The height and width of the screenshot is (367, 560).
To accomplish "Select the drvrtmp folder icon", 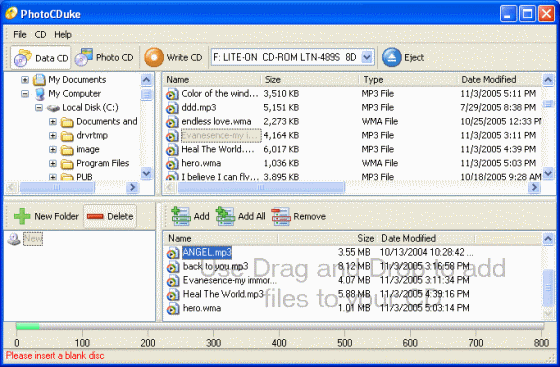I will point(67,136).
